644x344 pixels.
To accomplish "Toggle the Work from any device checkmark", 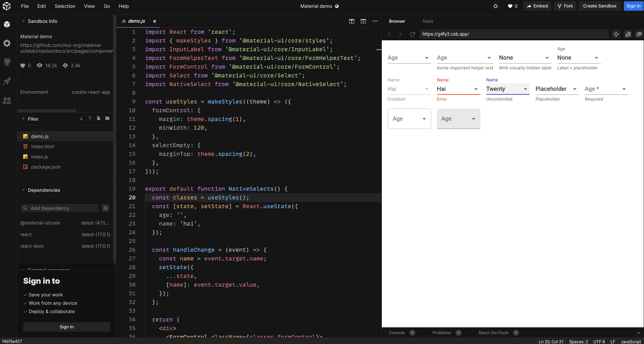I will pos(25,303).
